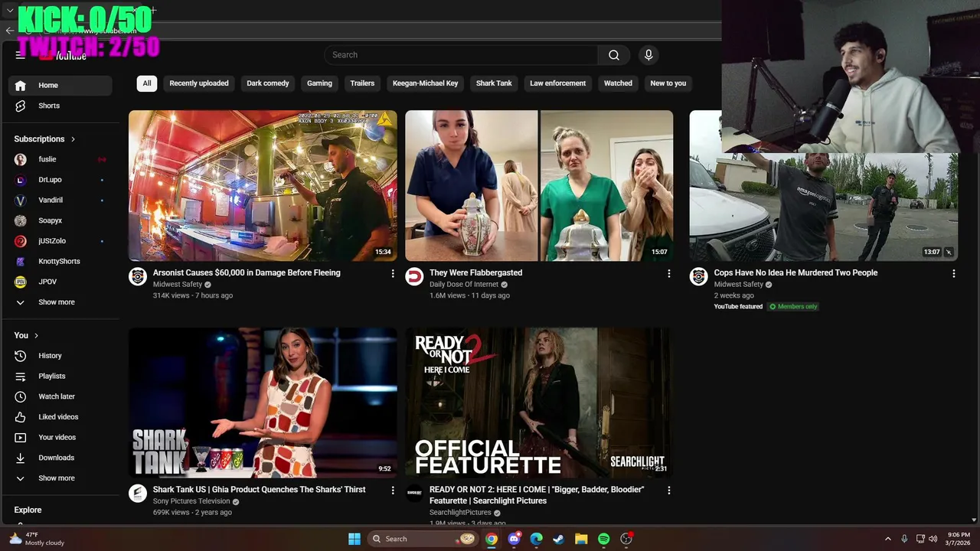Open more options for Arsonist video
Image resolution: width=980 pixels, height=551 pixels.
[x=393, y=273]
